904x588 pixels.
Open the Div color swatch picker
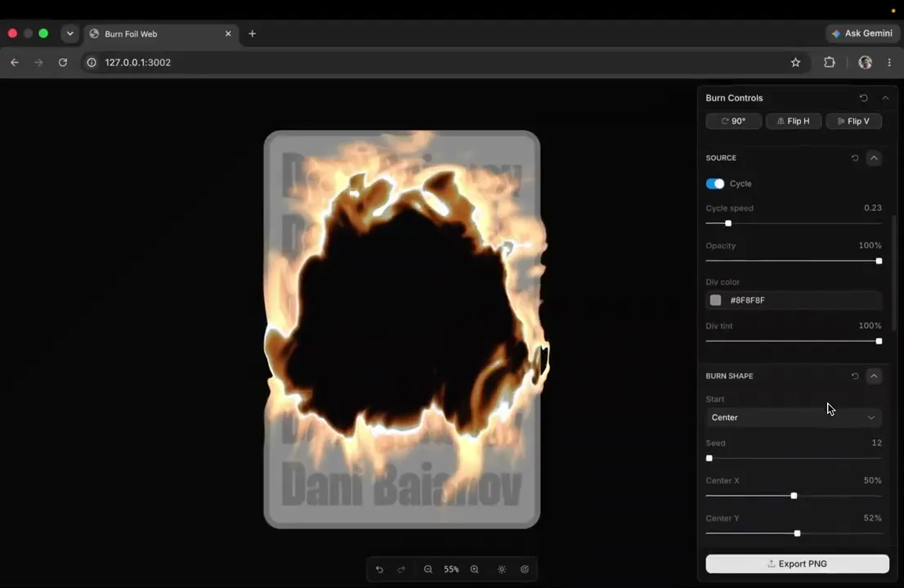[x=715, y=300]
